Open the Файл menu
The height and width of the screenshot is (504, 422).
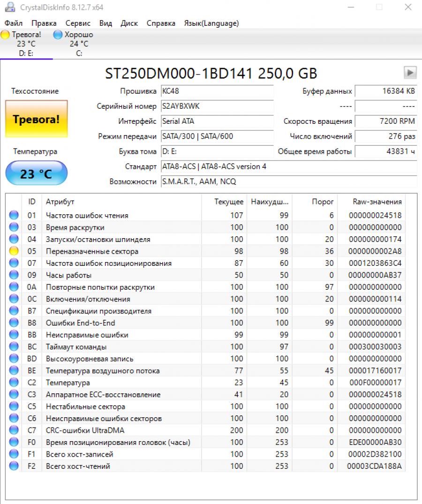(14, 23)
